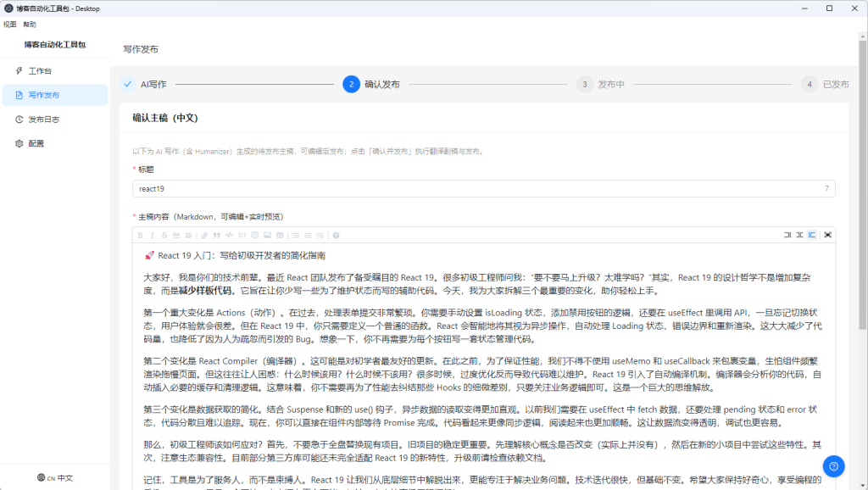The height and width of the screenshot is (490, 868).
Task: Add a checked task list
Action: (x=320, y=236)
